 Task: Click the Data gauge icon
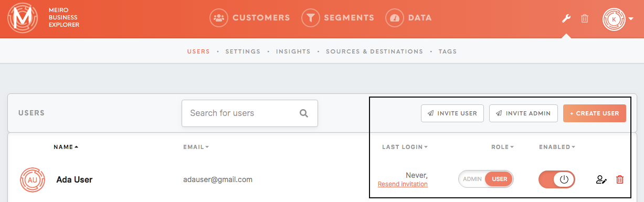coord(395,18)
